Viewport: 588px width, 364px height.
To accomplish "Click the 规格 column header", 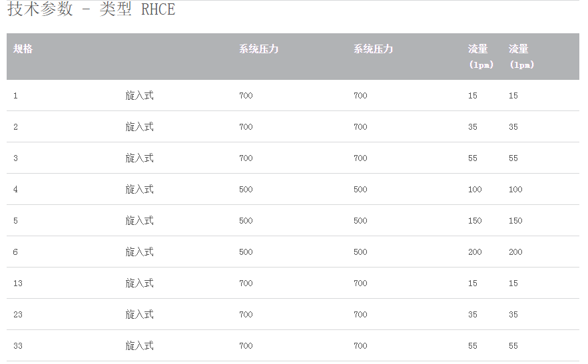I will [x=23, y=49].
